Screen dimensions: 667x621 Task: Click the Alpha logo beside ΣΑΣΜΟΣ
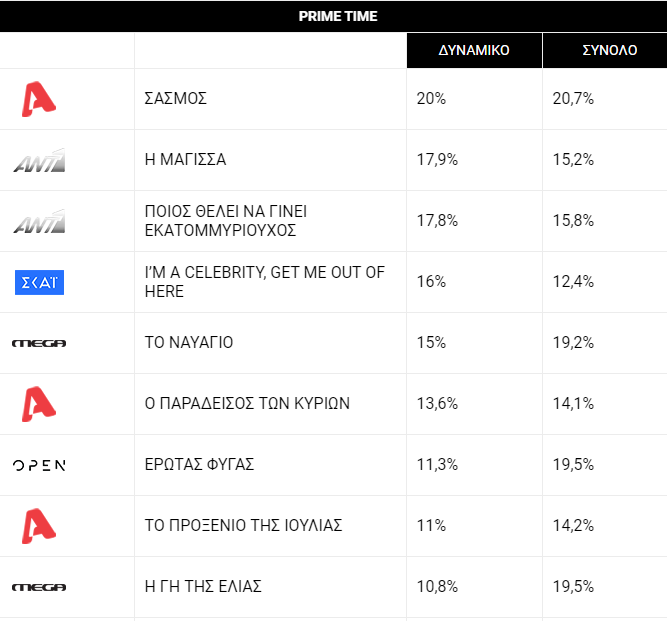tap(39, 99)
